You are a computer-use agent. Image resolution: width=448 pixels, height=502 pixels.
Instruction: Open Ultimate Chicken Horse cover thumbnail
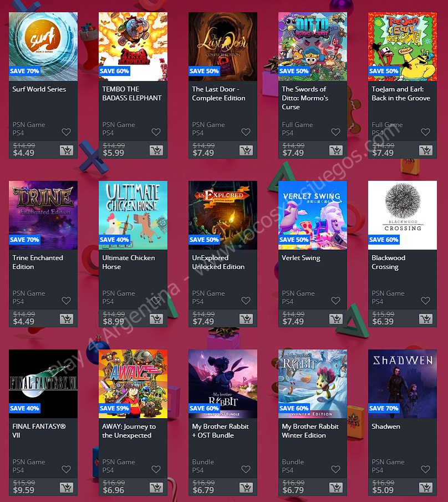(133, 215)
